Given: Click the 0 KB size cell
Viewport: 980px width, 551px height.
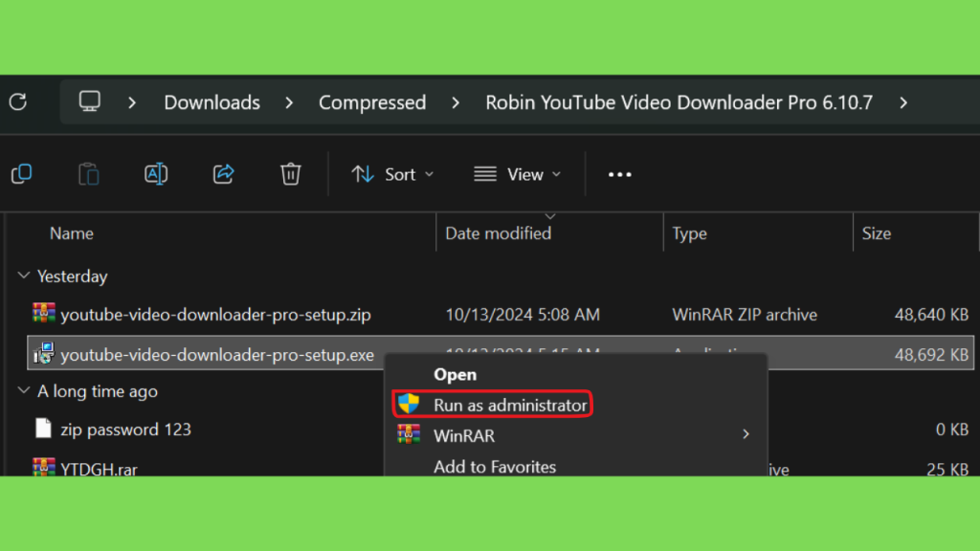Looking at the screenshot, I should point(952,430).
